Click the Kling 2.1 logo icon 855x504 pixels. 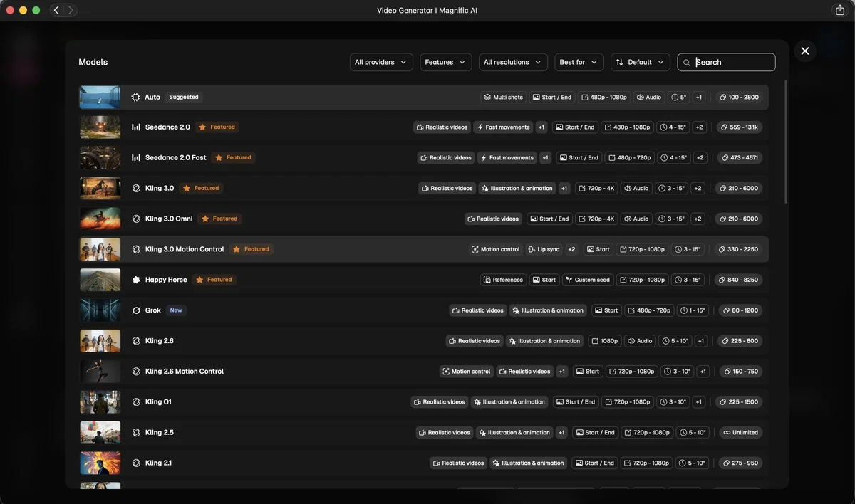pyautogui.click(x=136, y=463)
